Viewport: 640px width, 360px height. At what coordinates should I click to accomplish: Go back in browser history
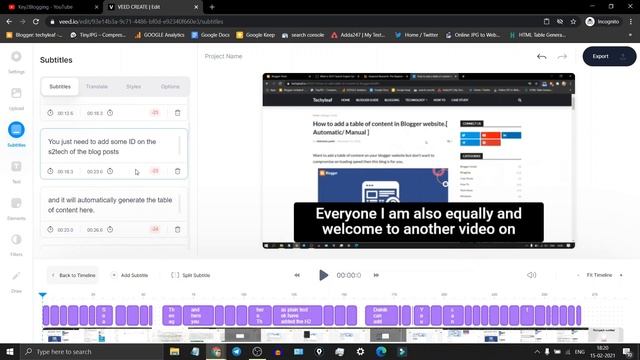(x=9, y=22)
